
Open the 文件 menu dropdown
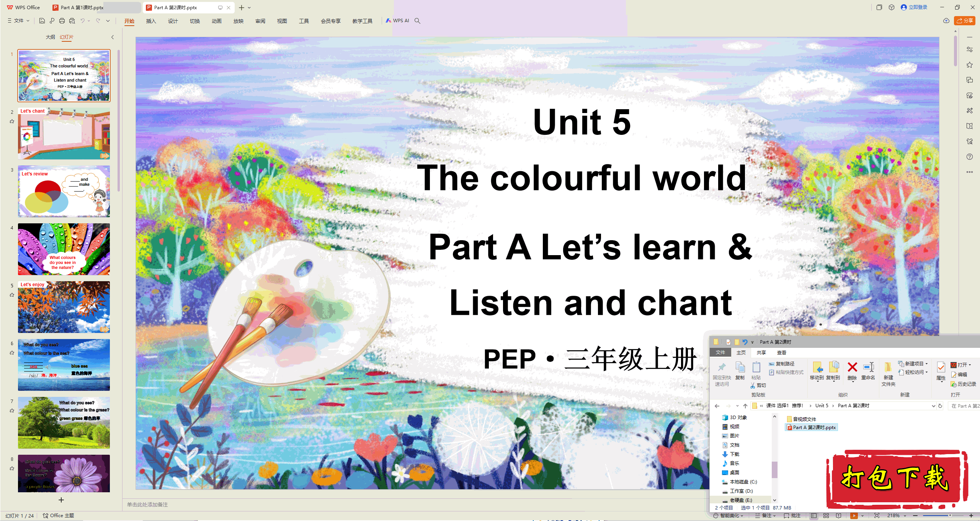pyautogui.click(x=18, y=21)
